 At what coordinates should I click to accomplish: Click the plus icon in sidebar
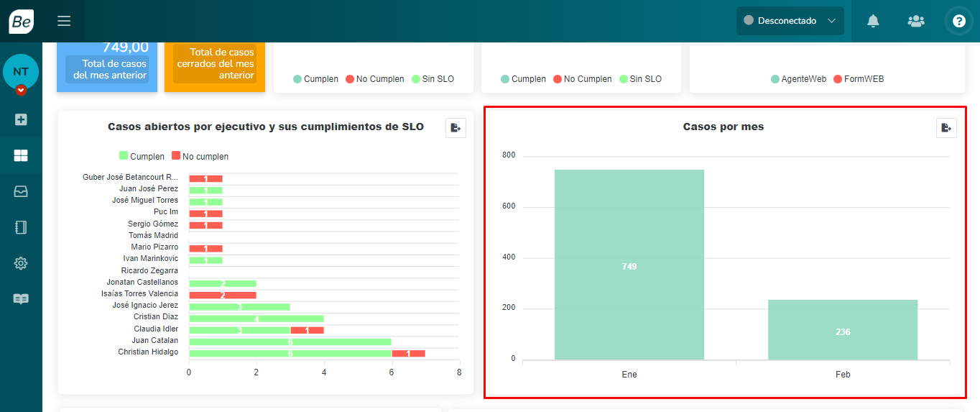[21, 119]
